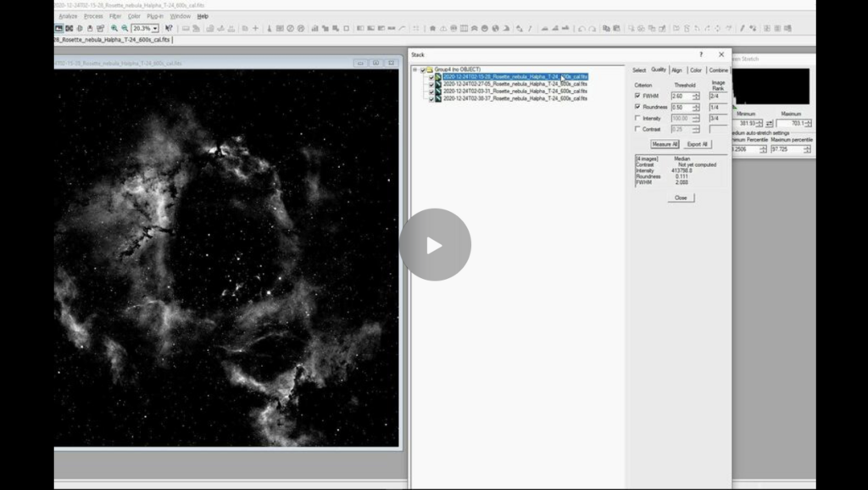The height and width of the screenshot is (490, 868).
Task: Click the redo arrow toolbar icon
Action: coord(592,28)
